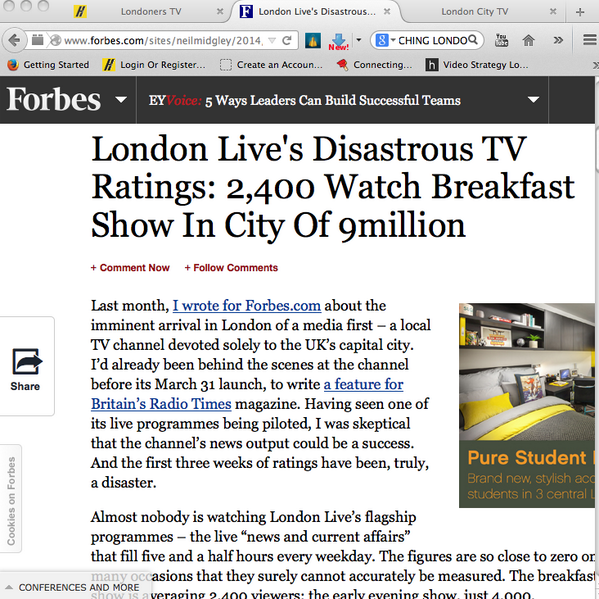Open the Cookies on Forbes side tab
Viewport: 599px width, 599px height.
(x=11, y=499)
